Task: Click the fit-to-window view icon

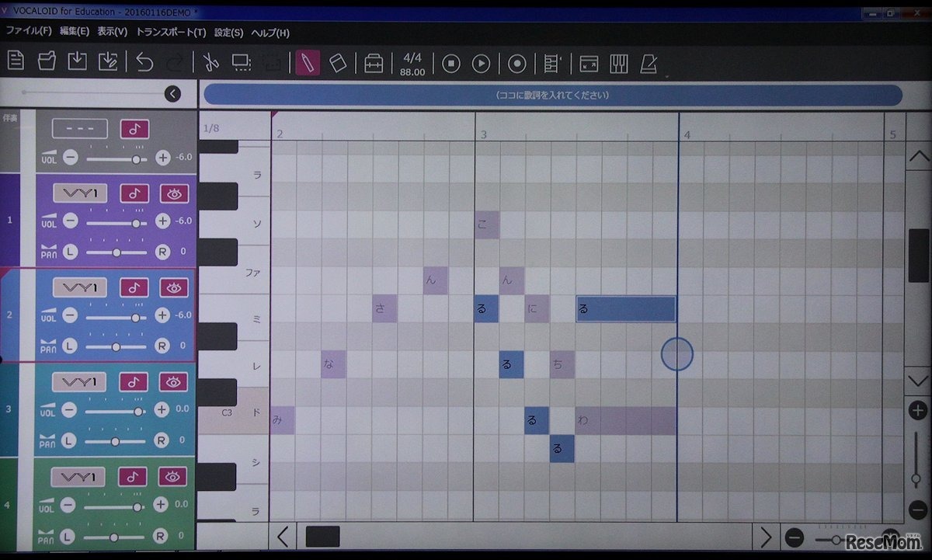Action: tap(589, 64)
